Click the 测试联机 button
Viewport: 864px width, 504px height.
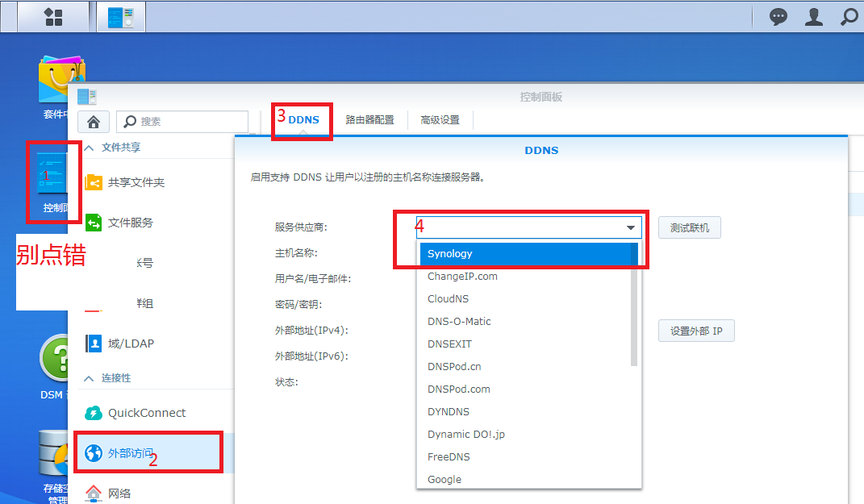click(690, 227)
